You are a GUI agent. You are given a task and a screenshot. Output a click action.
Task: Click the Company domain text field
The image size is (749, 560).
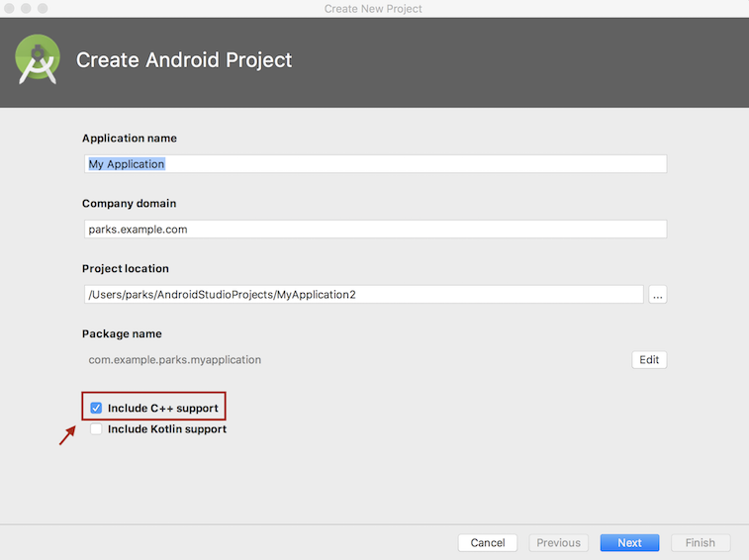pyautogui.click(x=375, y=230)
